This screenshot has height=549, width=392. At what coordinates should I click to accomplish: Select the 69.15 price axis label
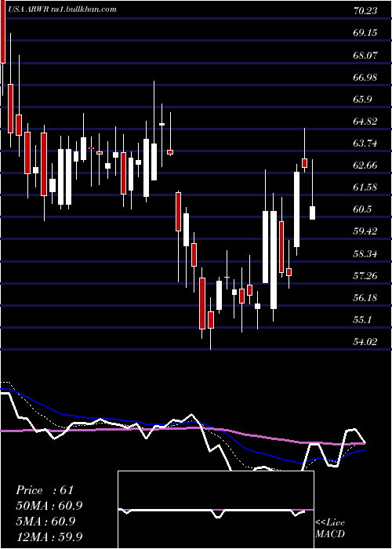[365, 33]
